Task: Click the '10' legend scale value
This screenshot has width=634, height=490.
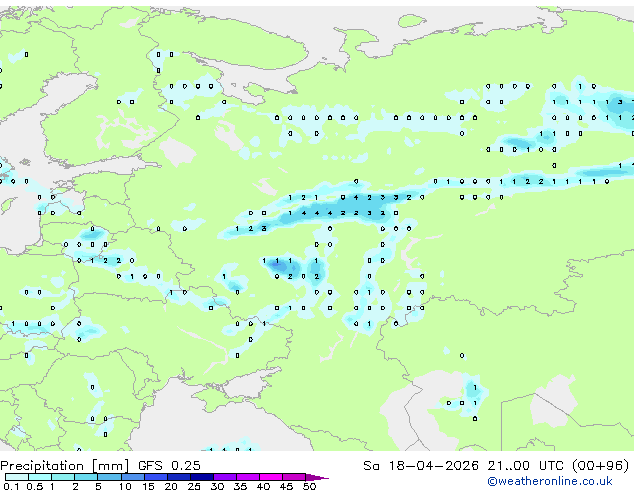Action: 125,486
